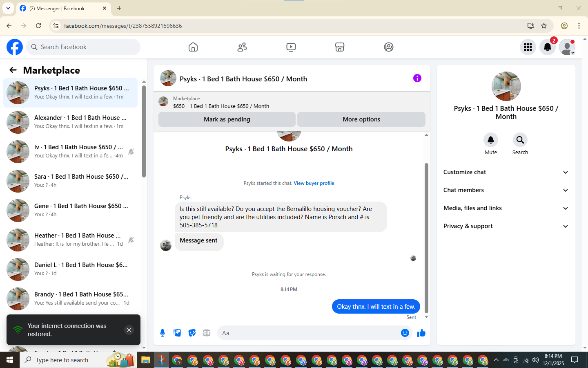Show hidden system tray icons
This screenshot has width=588, height=368.
pyautogui.click(x=496, y=360)
